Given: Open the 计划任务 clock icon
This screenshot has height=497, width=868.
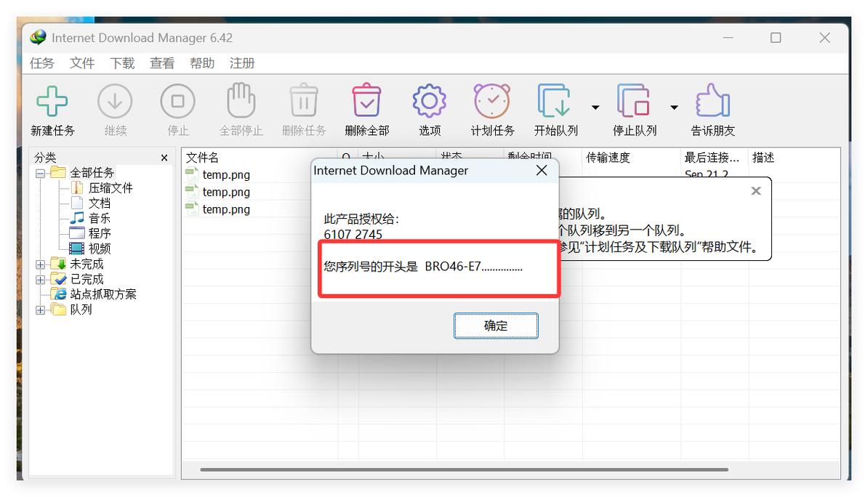Looking at the screenshot, I should coord(492,102).
